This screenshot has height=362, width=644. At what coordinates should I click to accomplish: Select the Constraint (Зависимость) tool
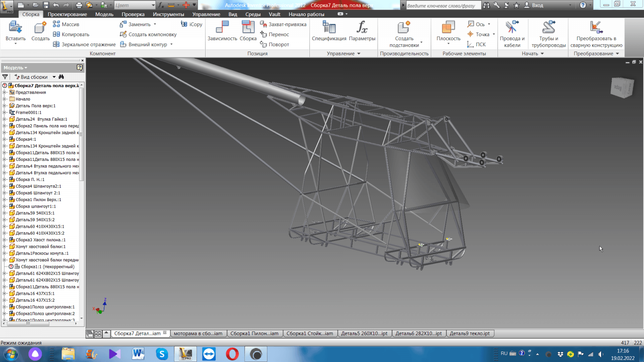pyautogui.click(x=222, y=28)
